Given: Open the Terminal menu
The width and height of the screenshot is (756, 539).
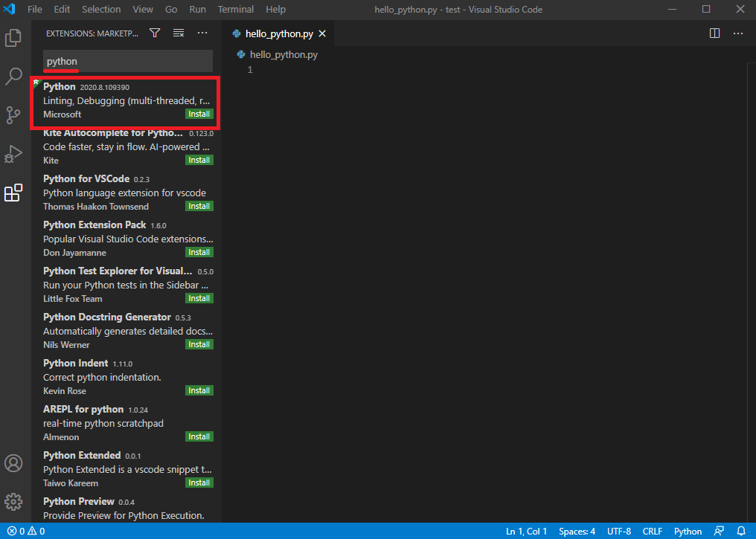Looking at the screenshot, I should point(236,9).
